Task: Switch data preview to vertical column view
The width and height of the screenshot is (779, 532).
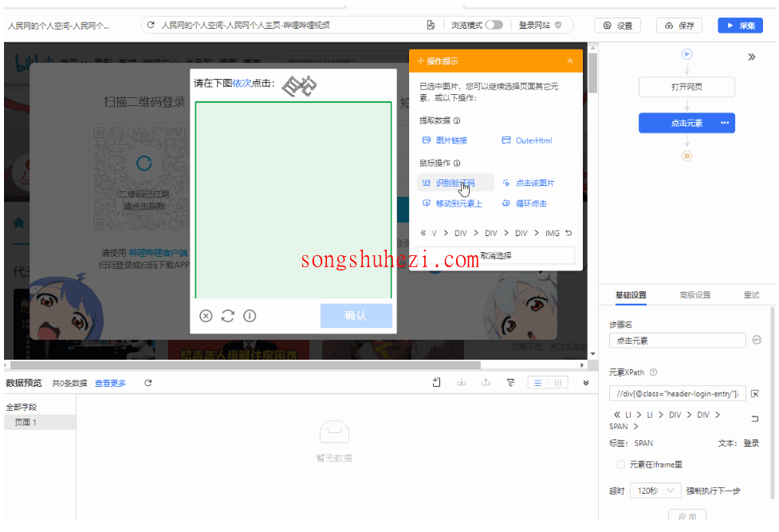Action: point(558,383)
